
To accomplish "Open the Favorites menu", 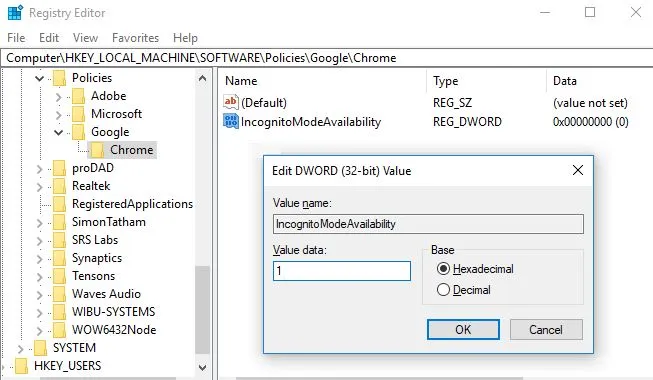I will [x=135, y=38].
